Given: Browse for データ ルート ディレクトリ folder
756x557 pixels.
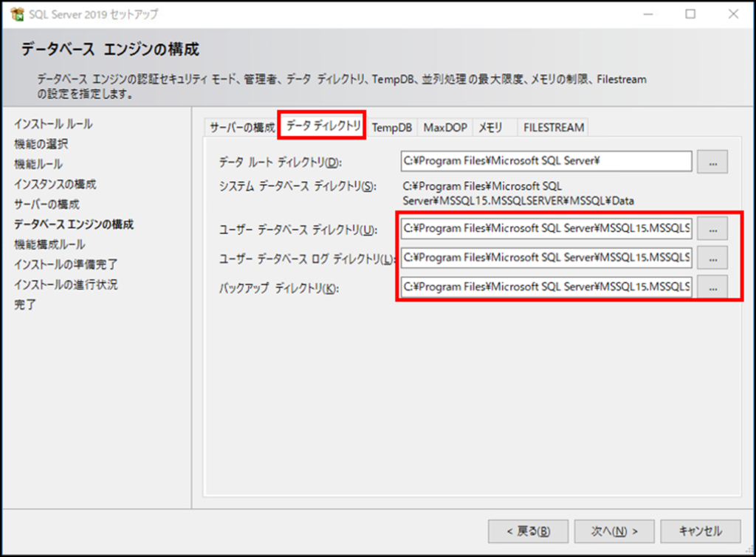Looking at the screenshot, I should coord(712,162).
